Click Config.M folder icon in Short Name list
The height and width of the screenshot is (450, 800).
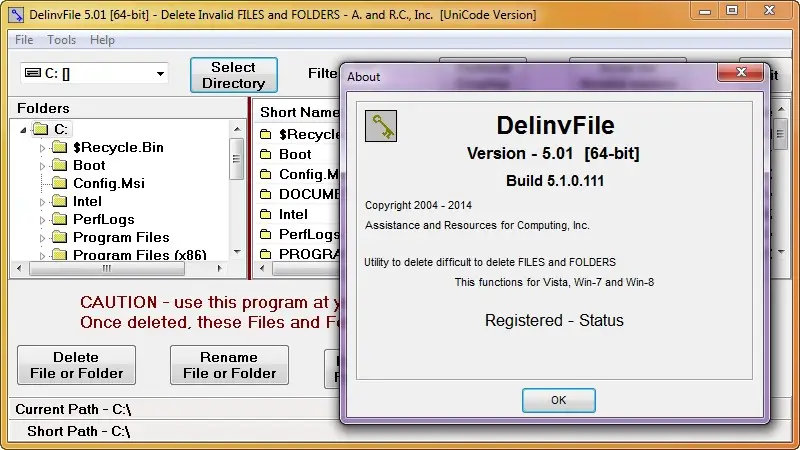(265, 174)
